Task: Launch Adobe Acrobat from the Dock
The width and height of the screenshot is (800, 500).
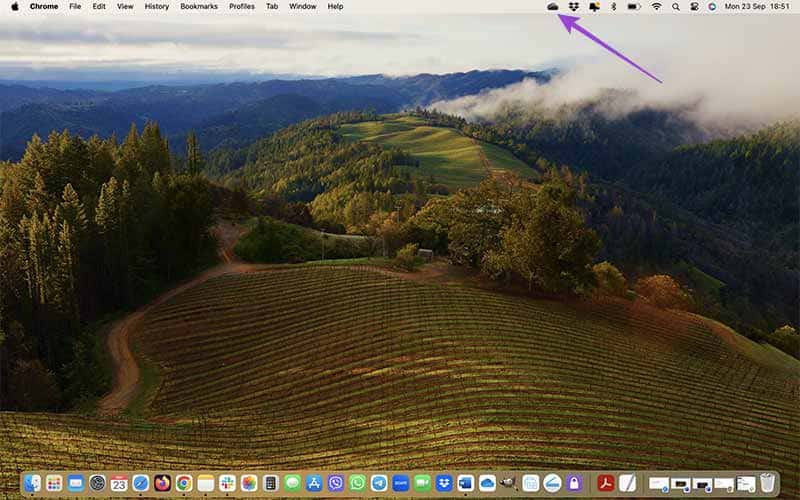Action: [606, 483]
